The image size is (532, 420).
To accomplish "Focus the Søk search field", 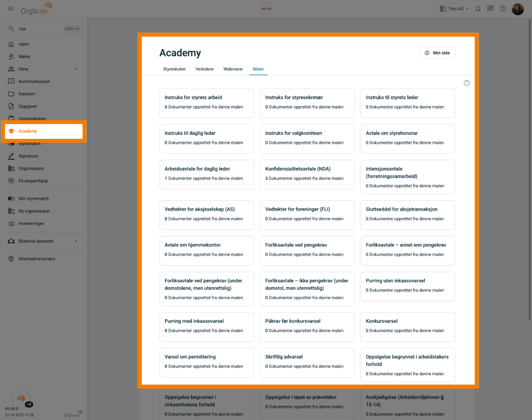I will [44, 29].
